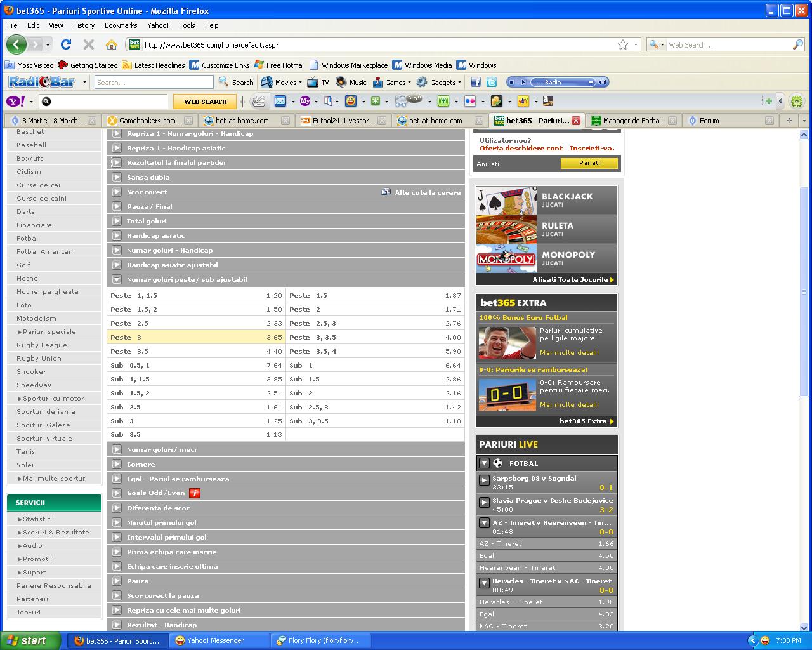This screenshot has height=650, width=812.
Task: Click the Yahoo toolbar settings gear icon
Action: (x=797, y=101)
